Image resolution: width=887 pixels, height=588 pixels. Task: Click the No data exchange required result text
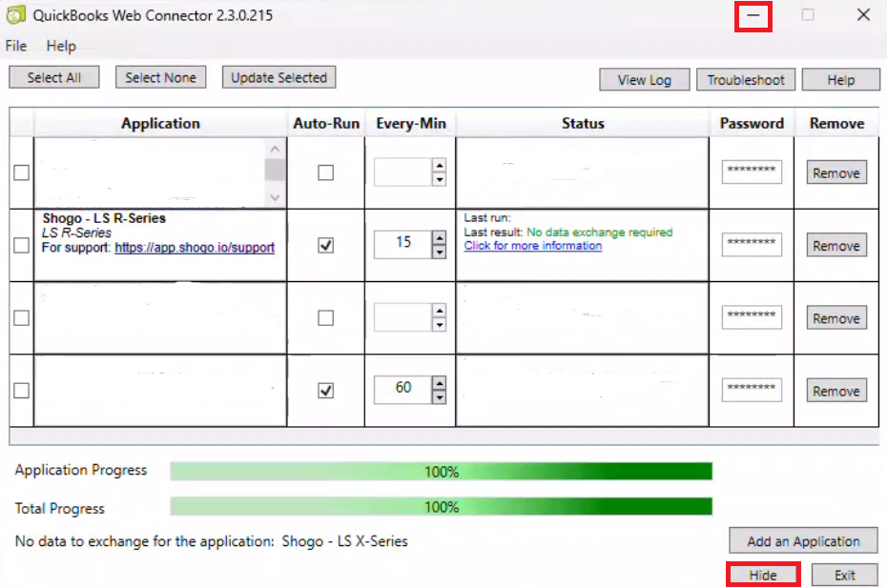[x=600, y=233]
